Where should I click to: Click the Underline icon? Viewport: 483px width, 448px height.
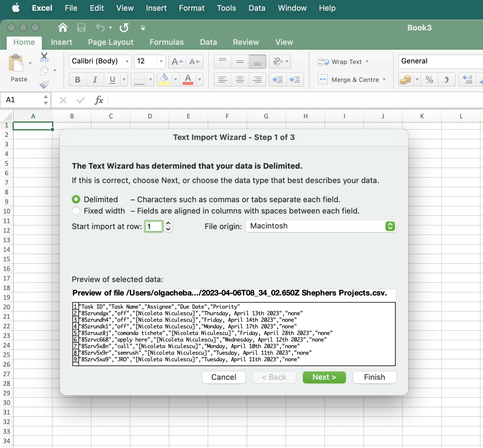[112, 79]
